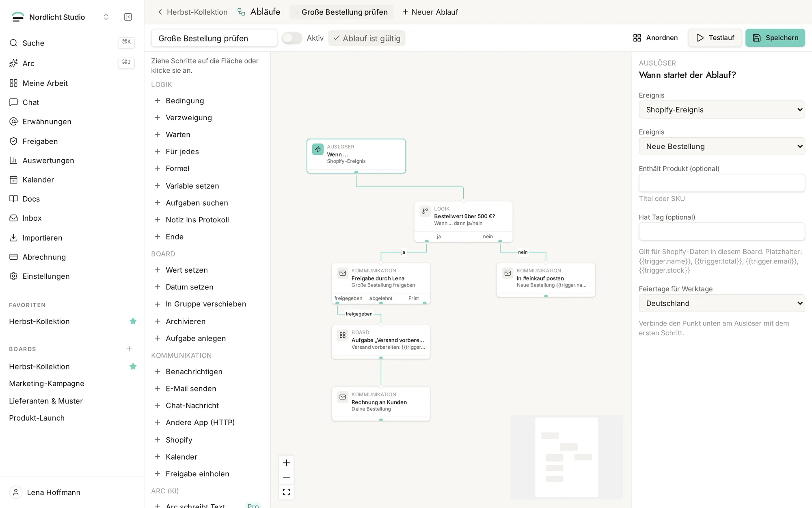
Task: Select the Auslöser trigger node
Action: pos(356,156)
